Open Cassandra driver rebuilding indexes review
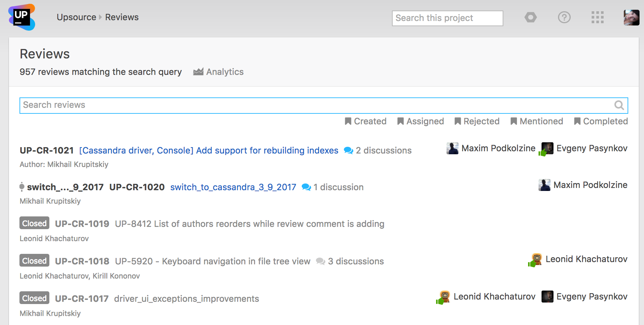Image resolution: width=644 pixels, height=325 pixels. click(209, 151)
